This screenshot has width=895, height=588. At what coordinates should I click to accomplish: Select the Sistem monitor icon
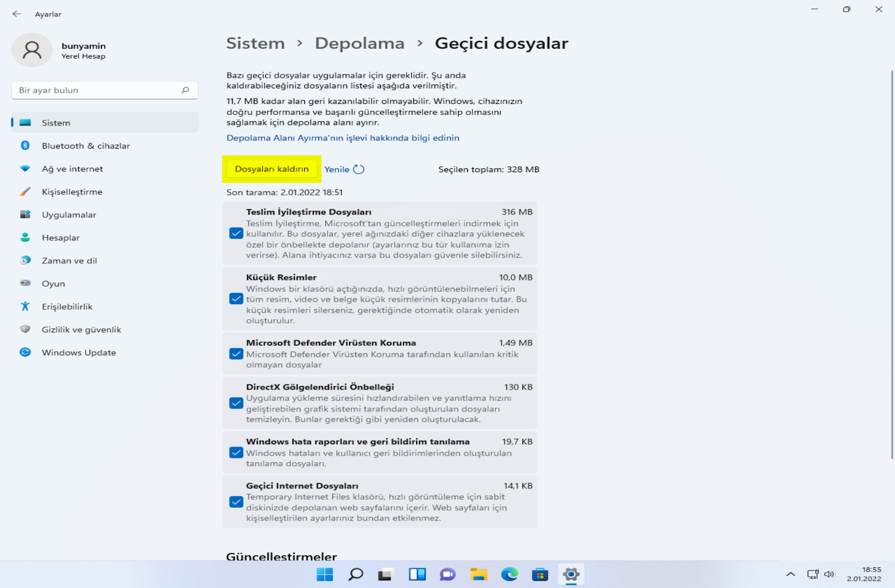[x=25, y=122]
